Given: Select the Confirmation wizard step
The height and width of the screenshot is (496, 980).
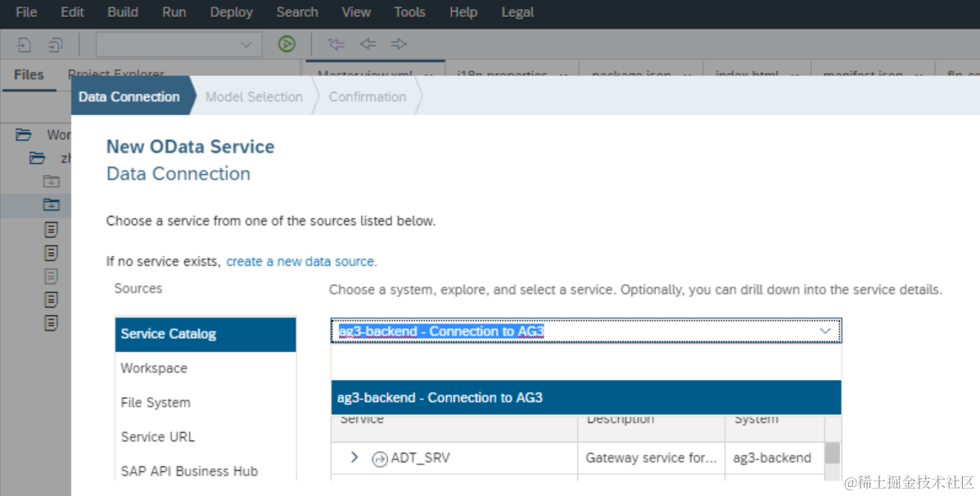Looking at the screenshot, I should click(368, 97).
